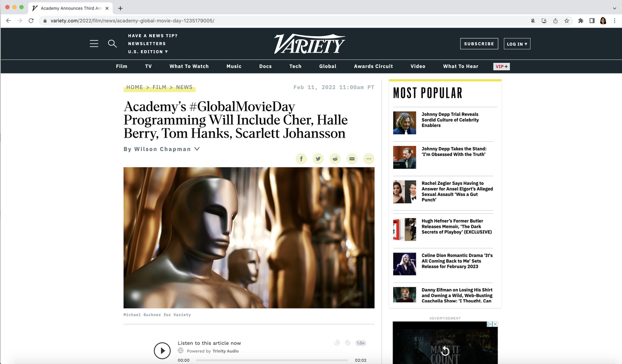622x364 pixels.
Task: Close the ad with X icon
Action: pos(495,324)
